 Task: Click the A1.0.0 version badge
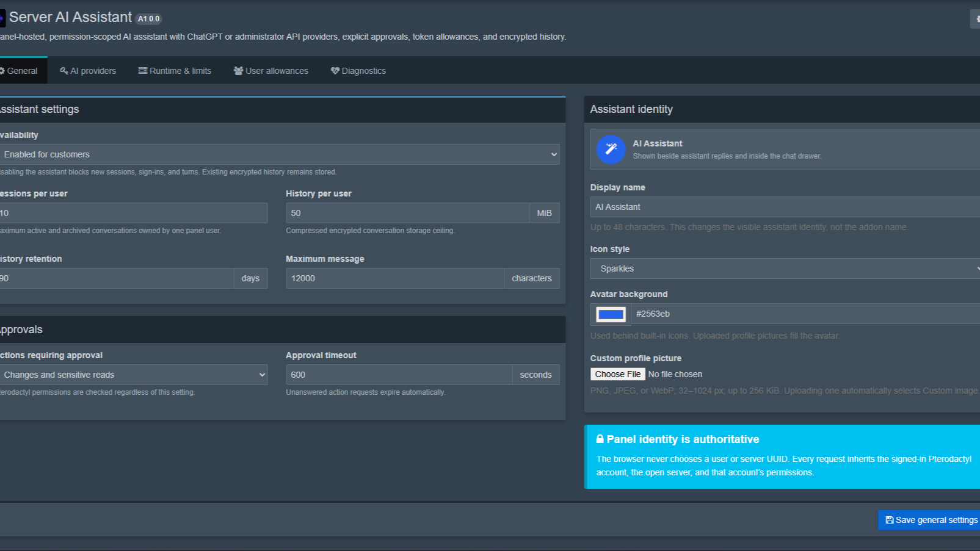click(x=148, y=19)
